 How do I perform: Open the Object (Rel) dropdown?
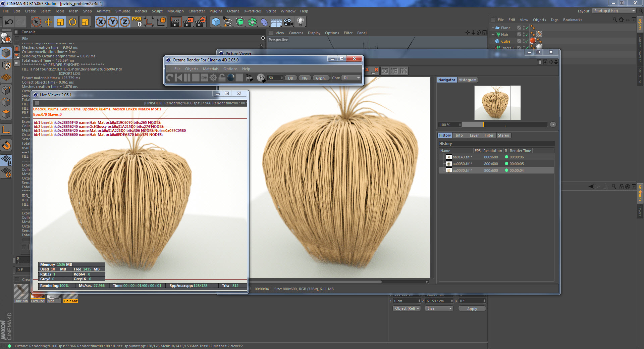(407, 308)
